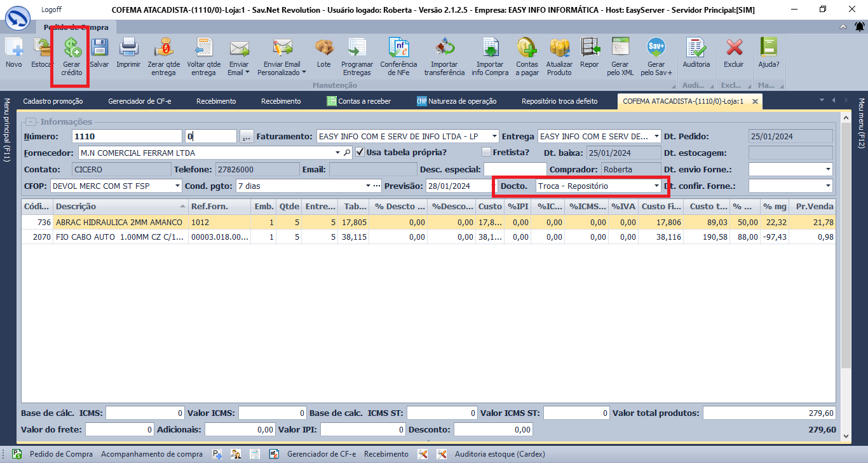Viewport: 868px width, 463px height.
Task: Switch to Natureza de operação tab
Action: coord(456,101)
